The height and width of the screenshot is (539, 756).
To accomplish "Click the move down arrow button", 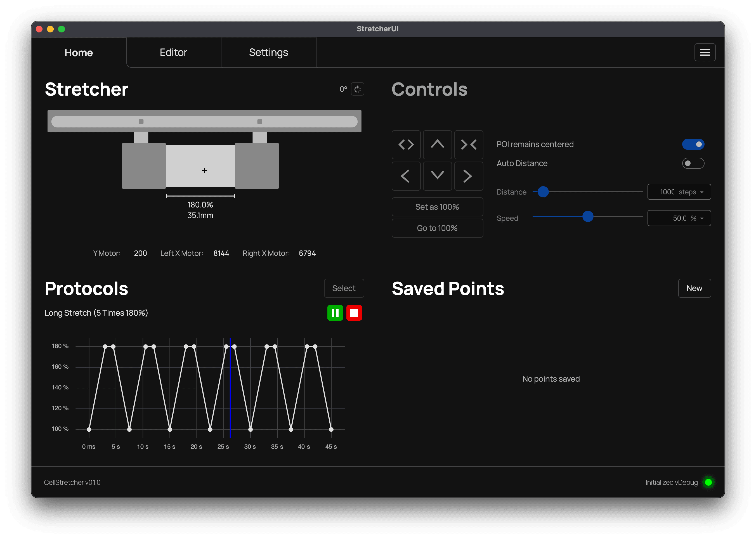I will (437, 176).
